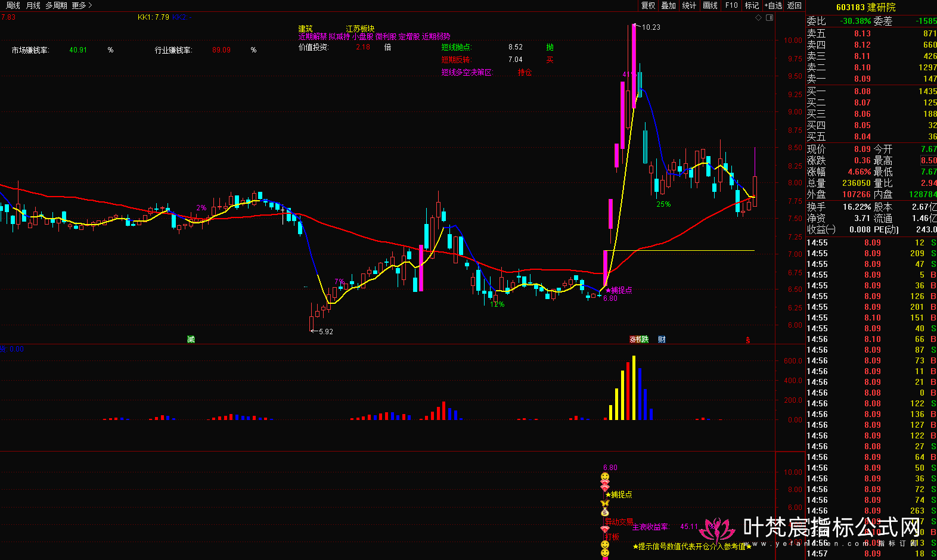Click the diamond icon above the chart

759,18
